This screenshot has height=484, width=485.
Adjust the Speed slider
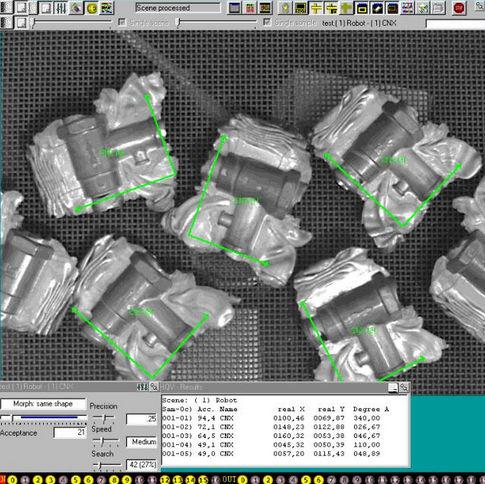105,441
